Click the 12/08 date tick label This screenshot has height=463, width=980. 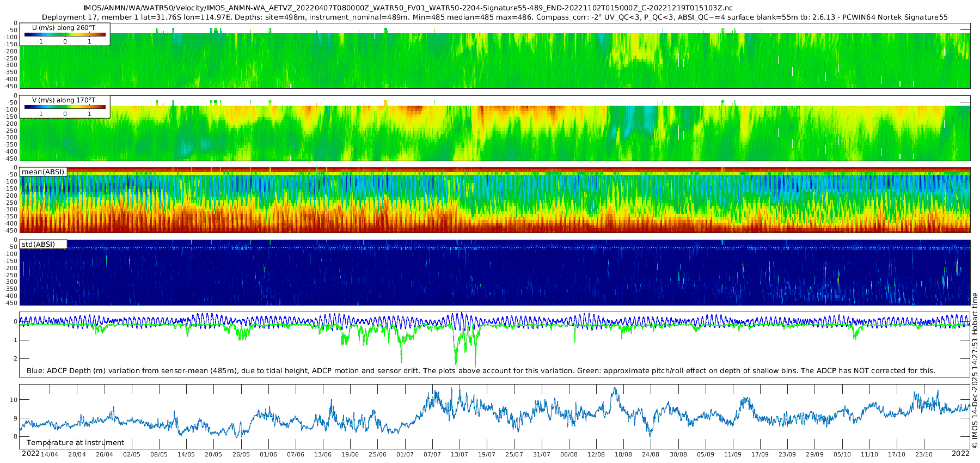click(596, 454)
